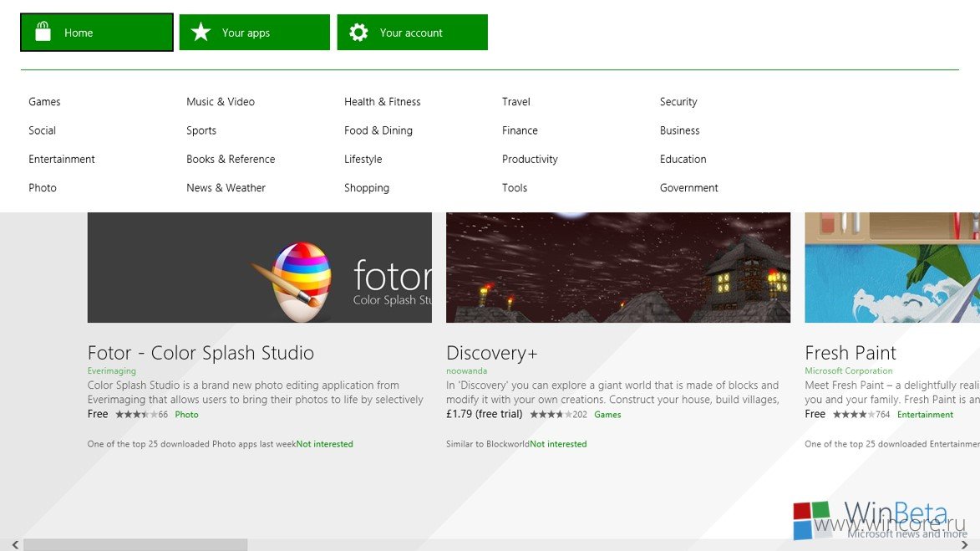Click the Fotor star rating
Image resolution: width=980 pixels, height=551 pixels.
point(136,415)
